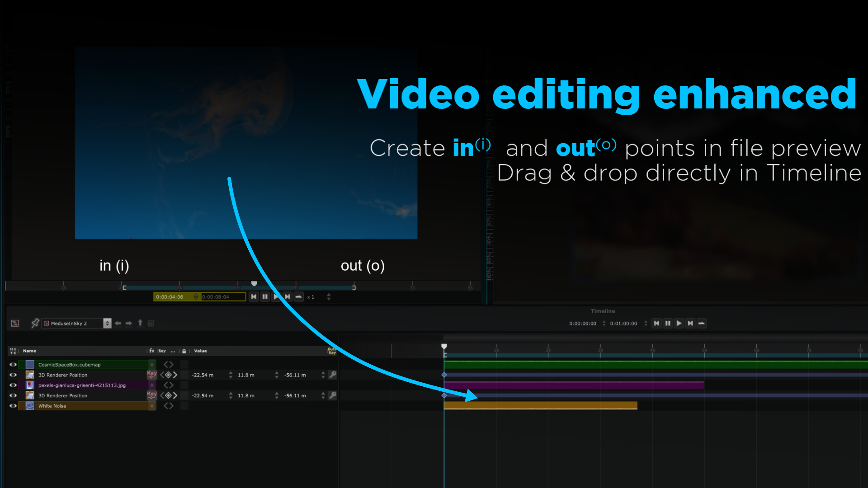Pause the file preview player
The height and width of the screenshot is (488, 868).
(x=265, y=297)
